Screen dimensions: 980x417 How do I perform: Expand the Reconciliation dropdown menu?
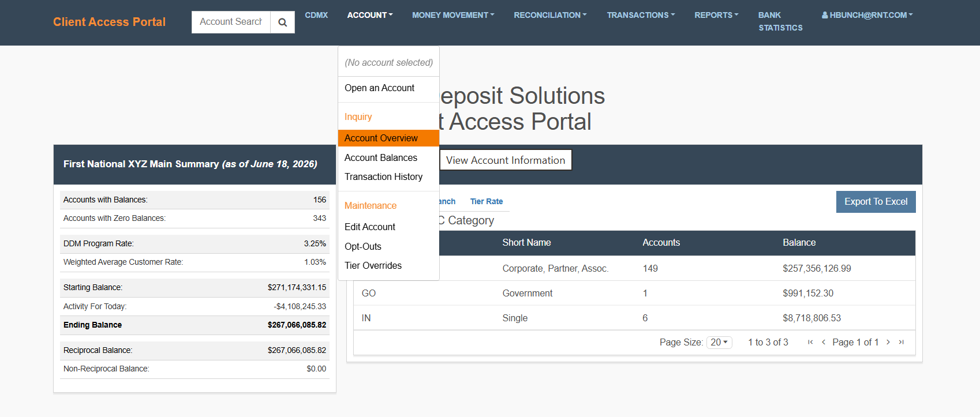(x=550, y=15)
